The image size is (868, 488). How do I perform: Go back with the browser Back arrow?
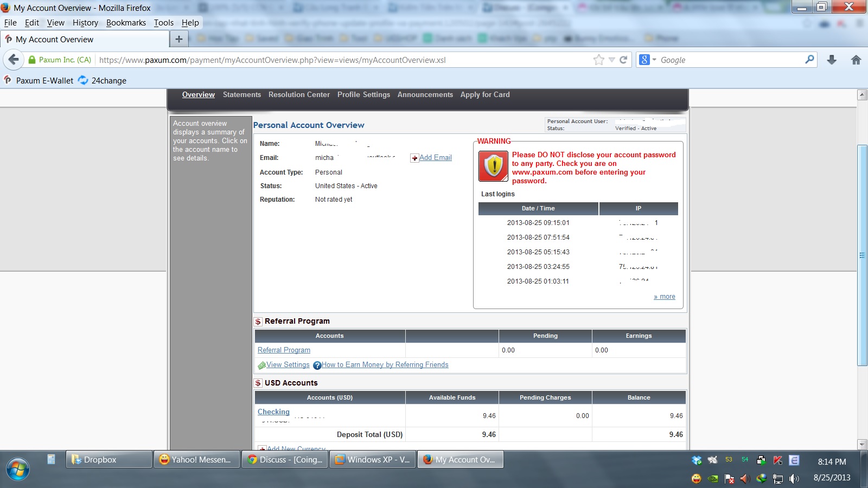14,60
